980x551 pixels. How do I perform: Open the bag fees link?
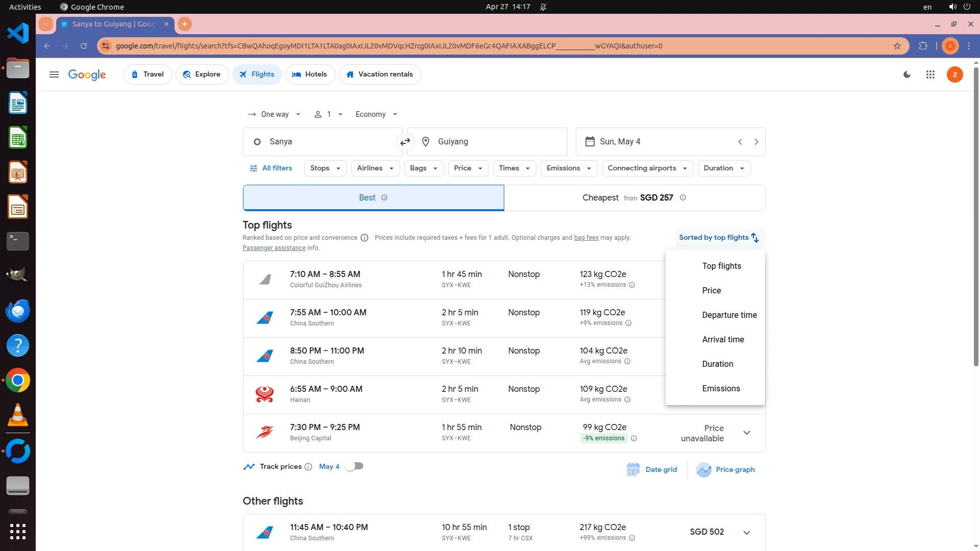[586, 238]
